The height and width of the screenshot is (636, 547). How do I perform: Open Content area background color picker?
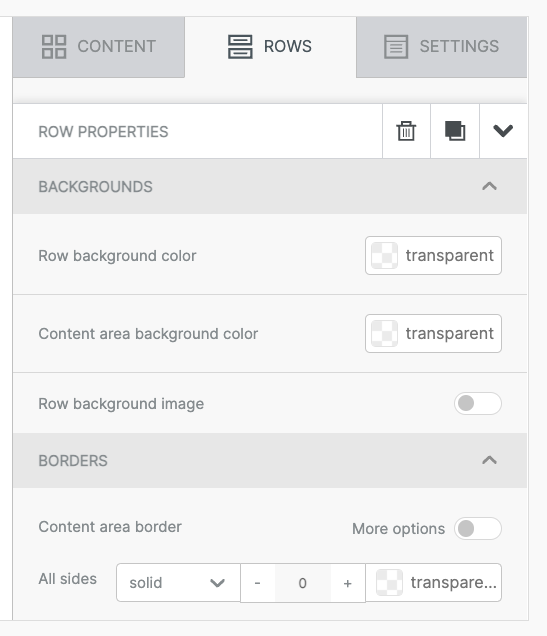[433, 333]
